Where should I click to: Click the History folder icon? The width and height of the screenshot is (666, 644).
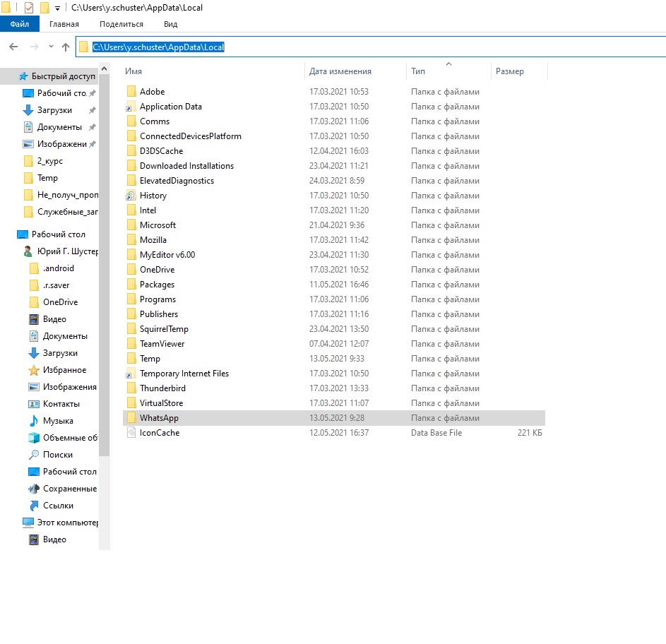point(131,196)
